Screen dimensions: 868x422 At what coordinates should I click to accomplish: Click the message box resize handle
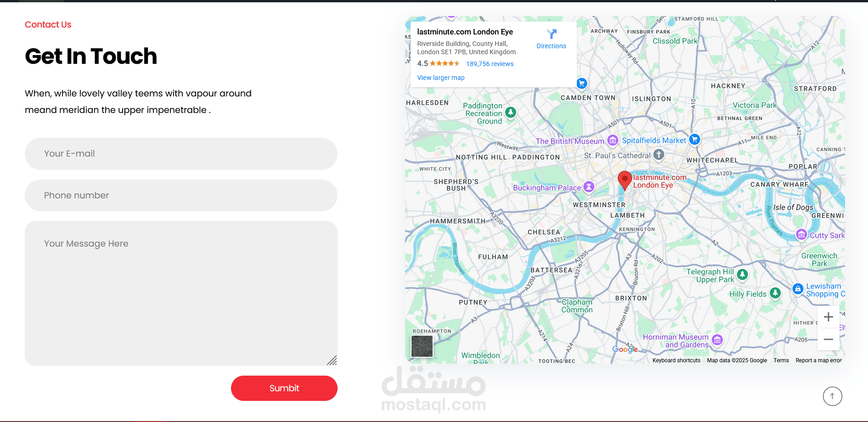332,360
